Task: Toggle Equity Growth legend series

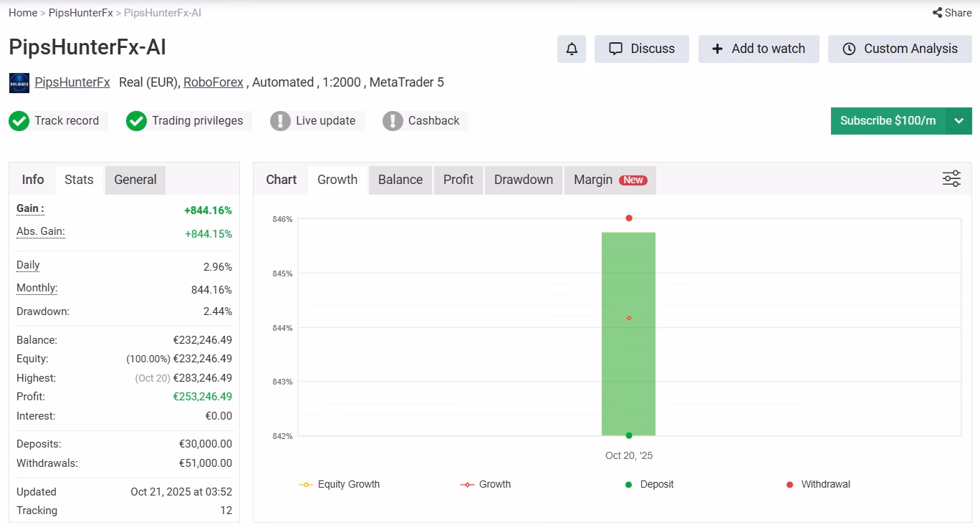Action: pos(340,485)
